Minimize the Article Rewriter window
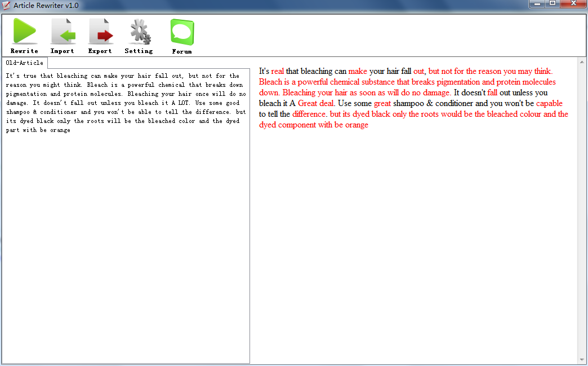 pos(537,4)
